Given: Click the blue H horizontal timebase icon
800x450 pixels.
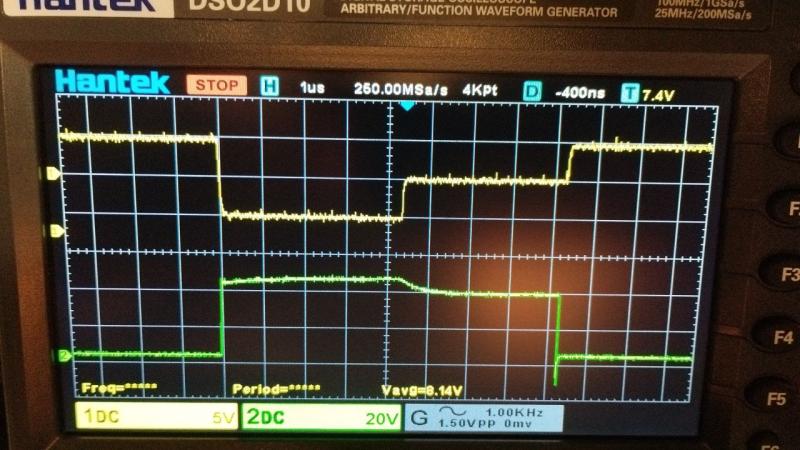Looking at the screenshot, I should tap(269, 87).
